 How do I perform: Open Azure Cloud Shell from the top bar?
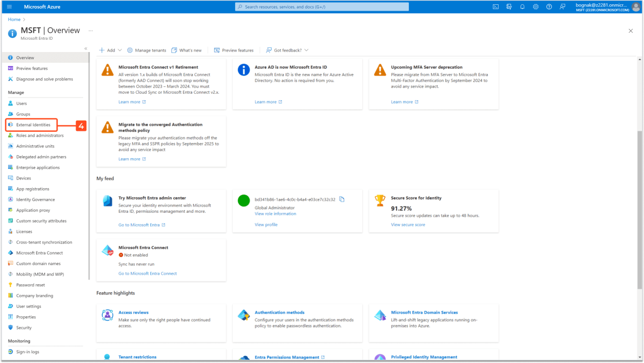(495, 6)
